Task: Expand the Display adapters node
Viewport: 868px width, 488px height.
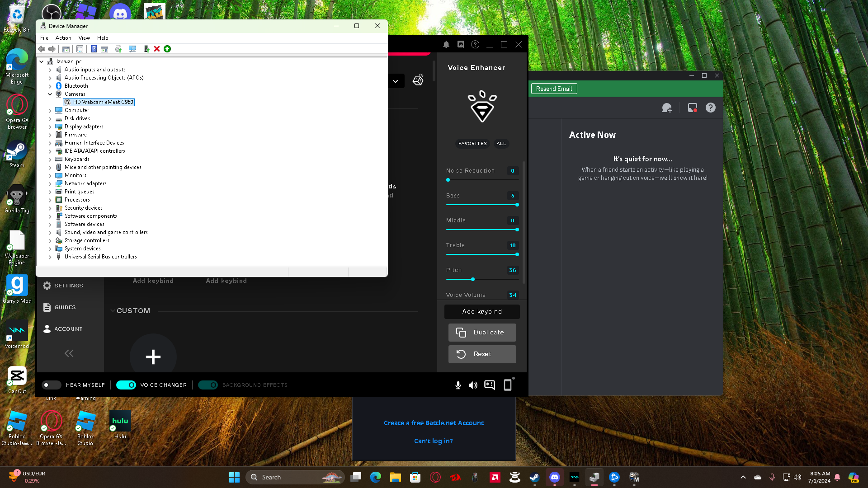Action: (50, 127)
